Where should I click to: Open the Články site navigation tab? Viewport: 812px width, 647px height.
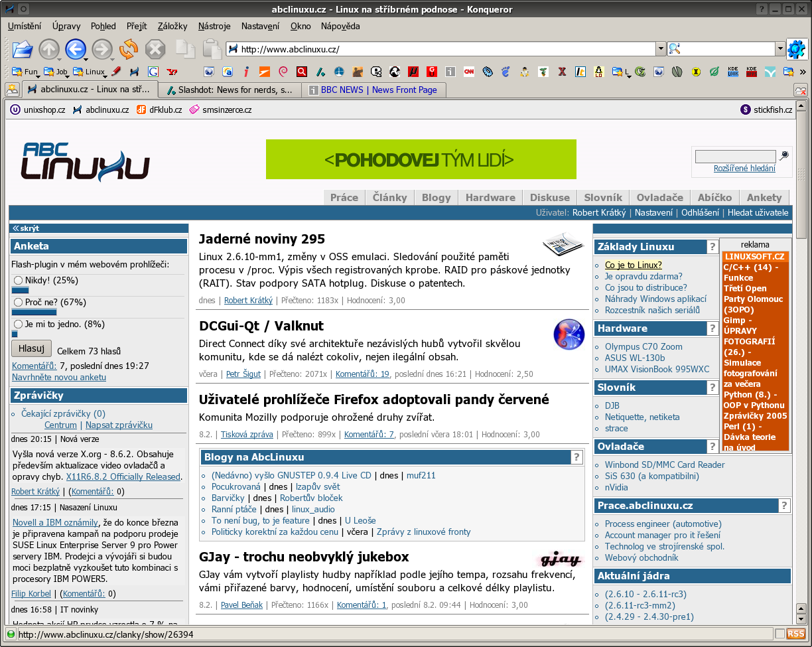tap(389, 197)
